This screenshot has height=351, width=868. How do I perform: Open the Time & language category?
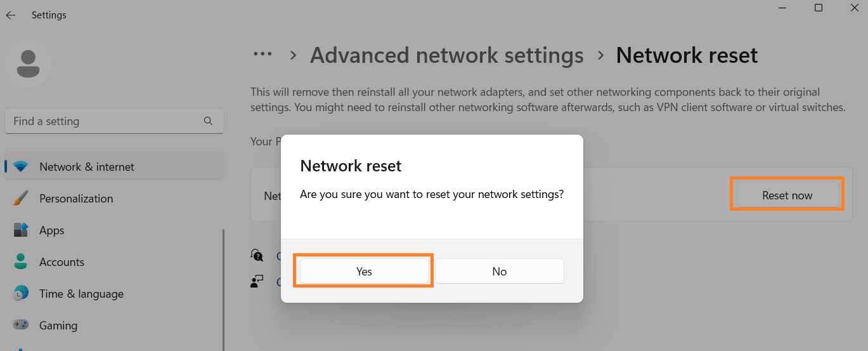[81, 294]
